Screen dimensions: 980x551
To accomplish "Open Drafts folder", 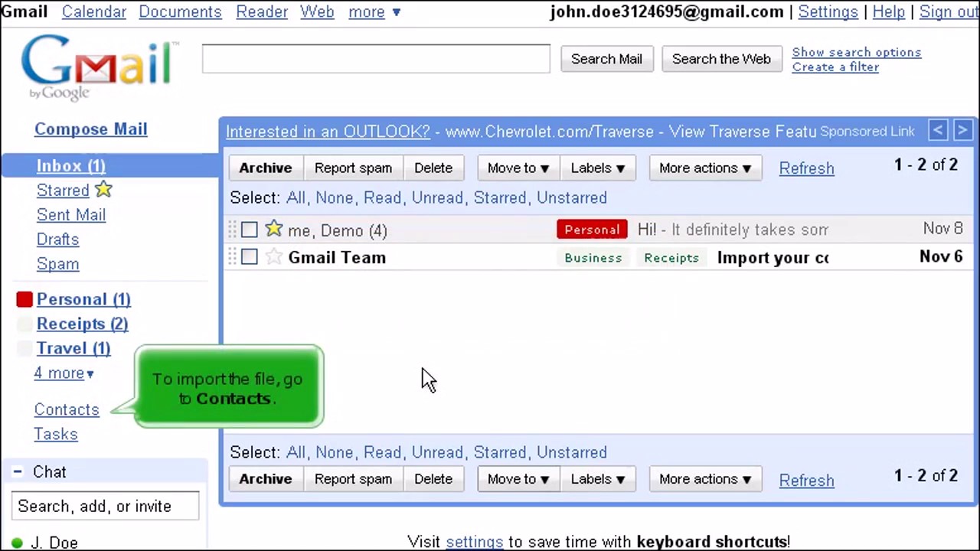I will [57, 240].
